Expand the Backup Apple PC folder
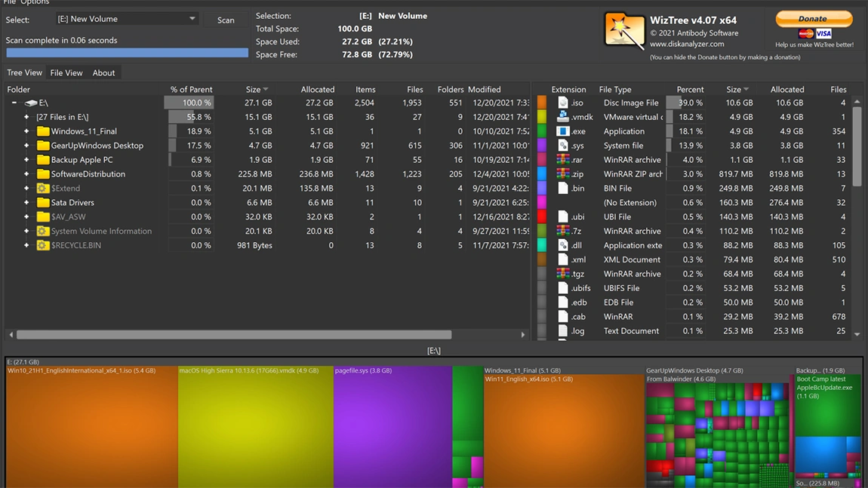868x488 pixels. [26, 160]
